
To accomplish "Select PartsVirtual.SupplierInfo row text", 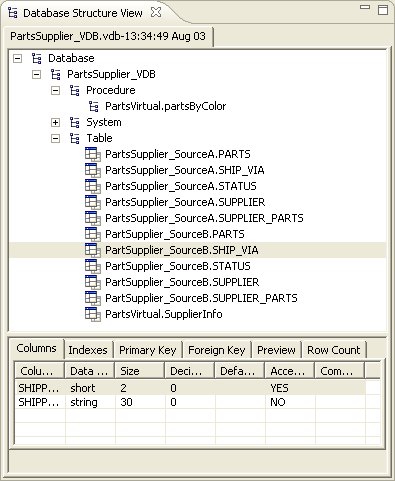I will pos(164,314).
